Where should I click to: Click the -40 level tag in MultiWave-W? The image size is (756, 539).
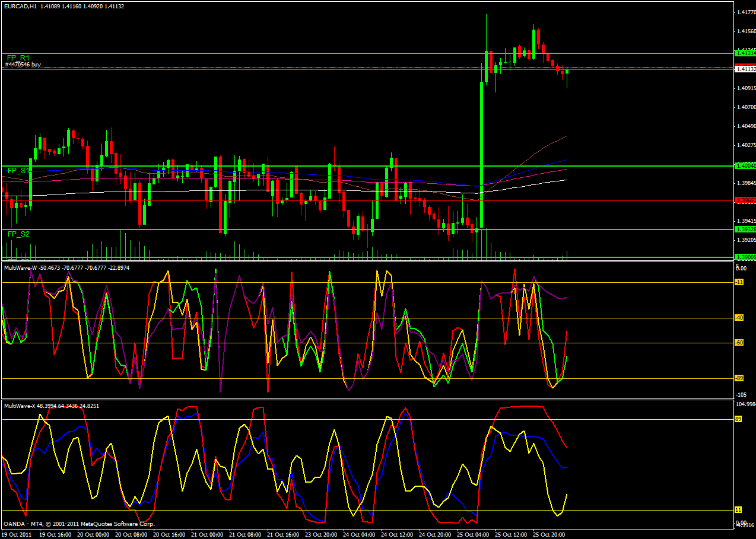(x=739, y=318)
